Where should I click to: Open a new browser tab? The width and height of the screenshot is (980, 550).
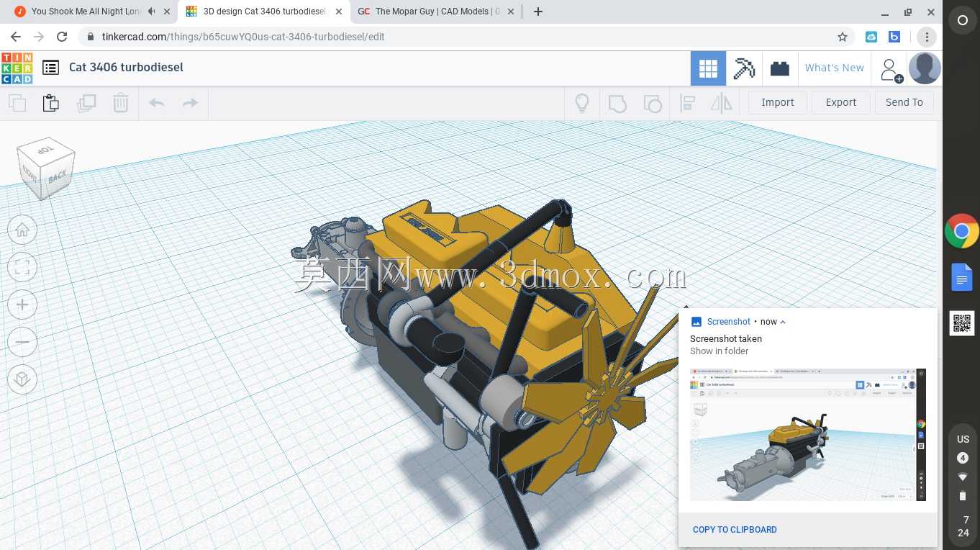pos(538,12)
